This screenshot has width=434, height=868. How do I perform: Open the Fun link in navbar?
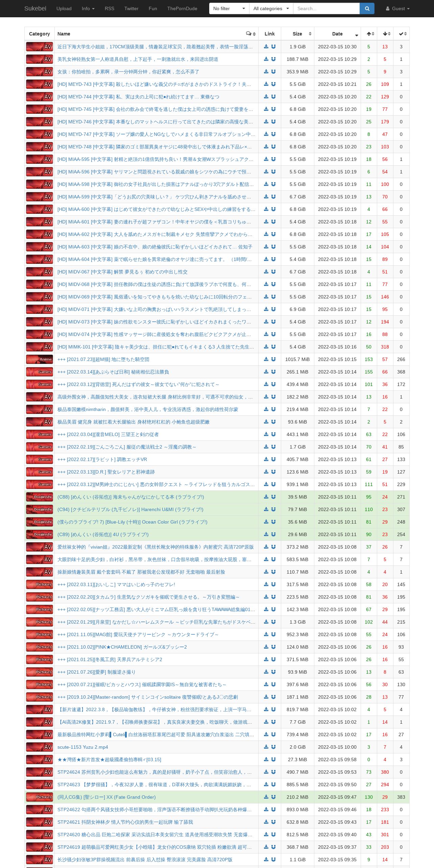[153, 8]
